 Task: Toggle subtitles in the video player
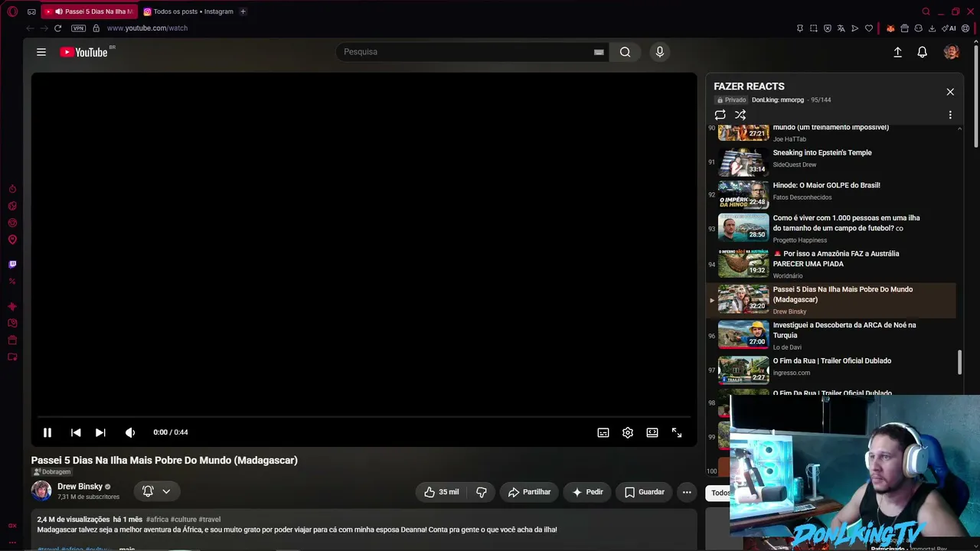[603, 432]
